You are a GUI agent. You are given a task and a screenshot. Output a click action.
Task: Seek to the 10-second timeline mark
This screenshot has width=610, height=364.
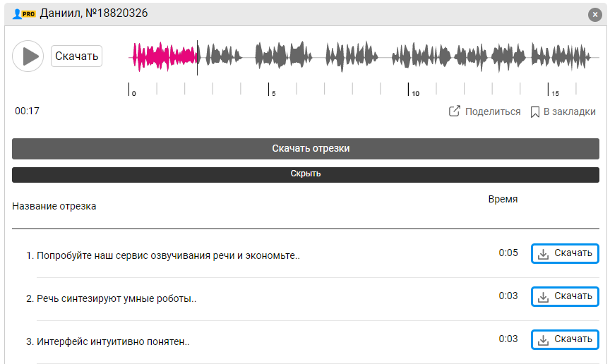pyautogui.click(x=409, y=90)
